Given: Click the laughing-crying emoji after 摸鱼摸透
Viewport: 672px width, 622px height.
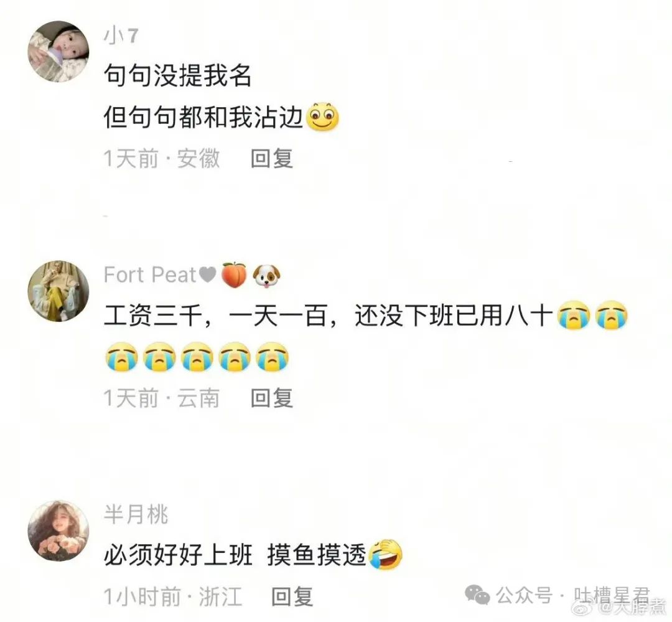Looking at the screenshot, I should (386, 554).
